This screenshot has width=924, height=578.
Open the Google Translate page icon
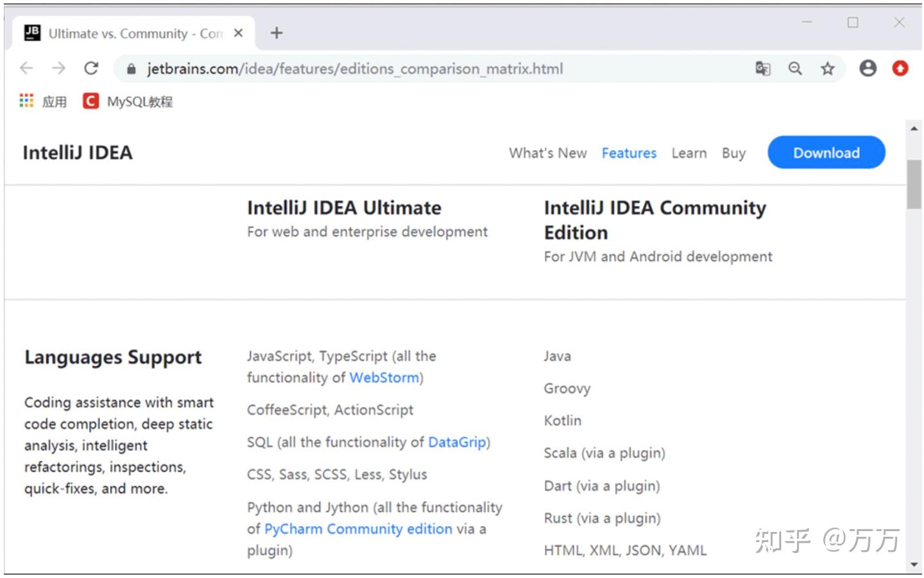click(x=762, y=69)
